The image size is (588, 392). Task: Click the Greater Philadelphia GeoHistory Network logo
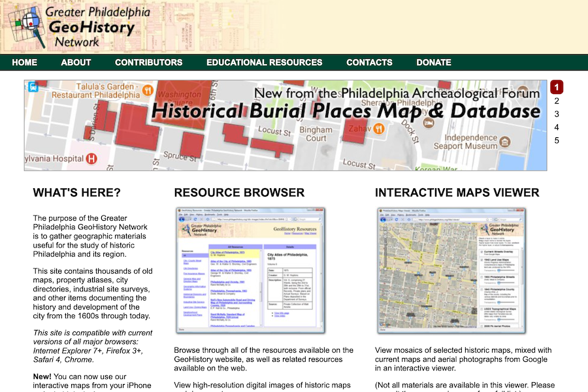coord(77,26)
